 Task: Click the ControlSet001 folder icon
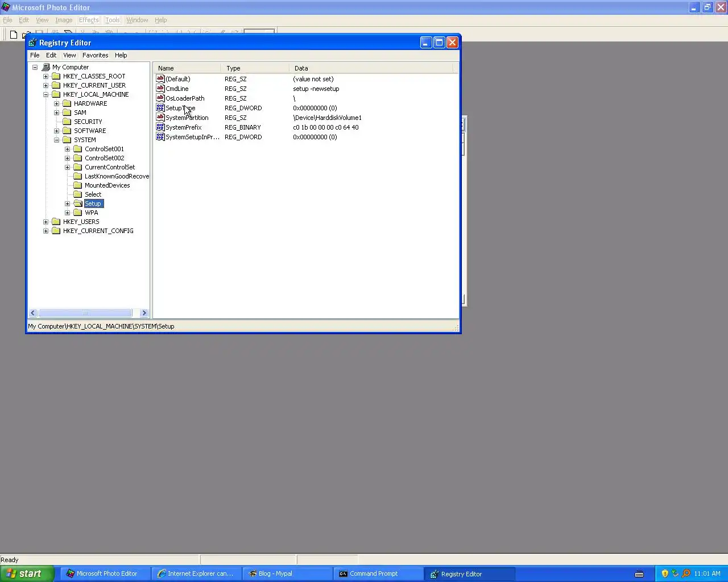pyautogui.click(x=78, y=149)
